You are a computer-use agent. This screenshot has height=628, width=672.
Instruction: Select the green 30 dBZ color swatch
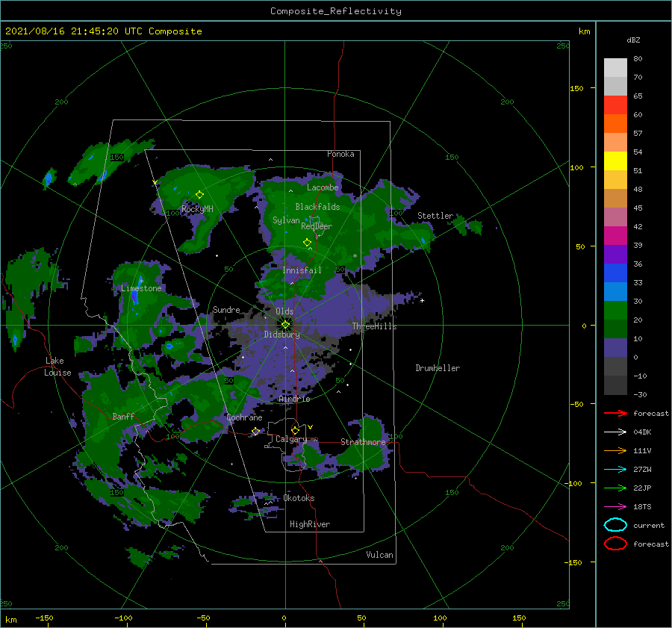click(x=615, y=310)
